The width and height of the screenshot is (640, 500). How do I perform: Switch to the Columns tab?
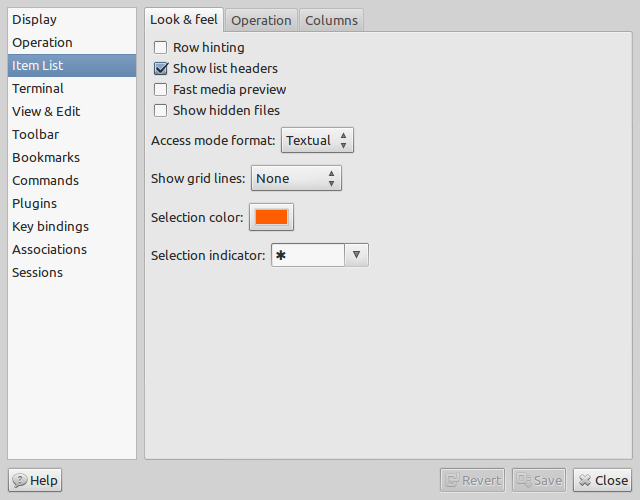(x=331, y=20)
